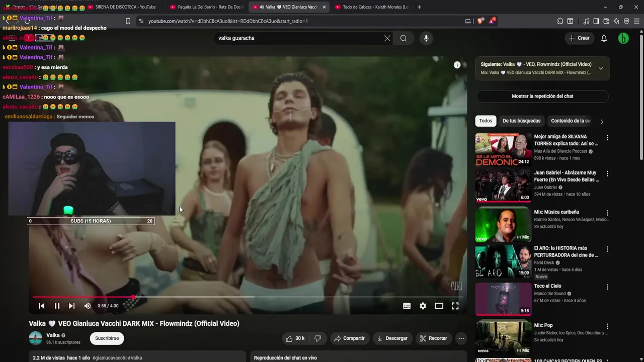Open options menu for Toco el Cielo
Image resolution: width=644 pixels, height=362 pixels.
point(607,287)
